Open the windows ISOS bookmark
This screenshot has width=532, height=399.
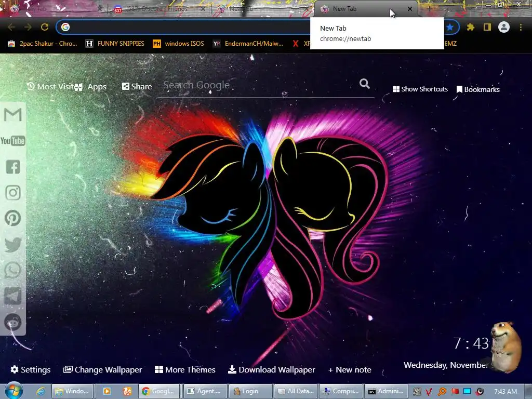click(x=179, y=44)
